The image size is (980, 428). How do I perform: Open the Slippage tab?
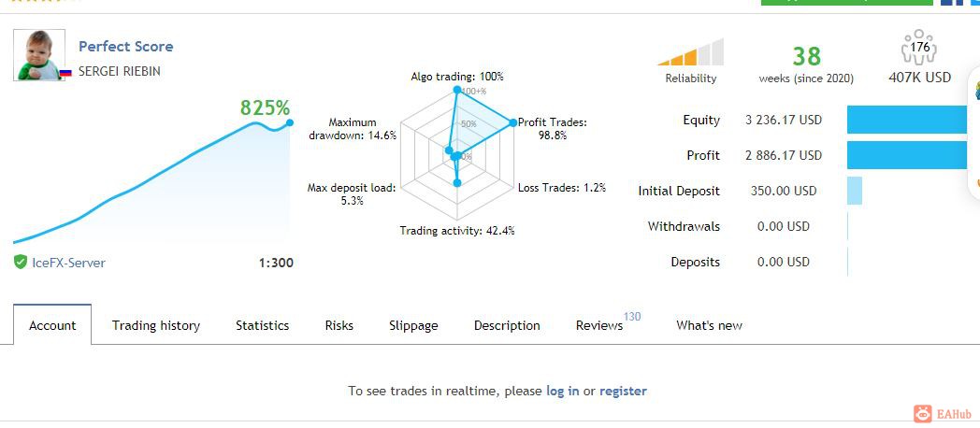pos(413,325)
